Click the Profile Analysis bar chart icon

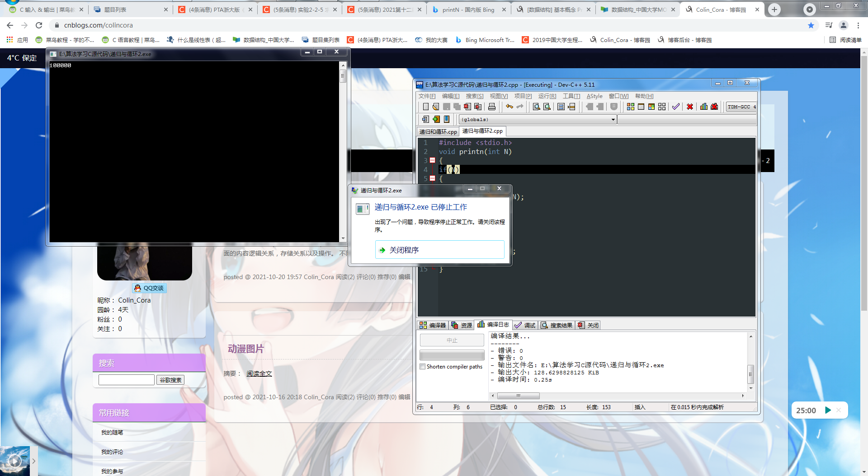(x=704, y=107)
